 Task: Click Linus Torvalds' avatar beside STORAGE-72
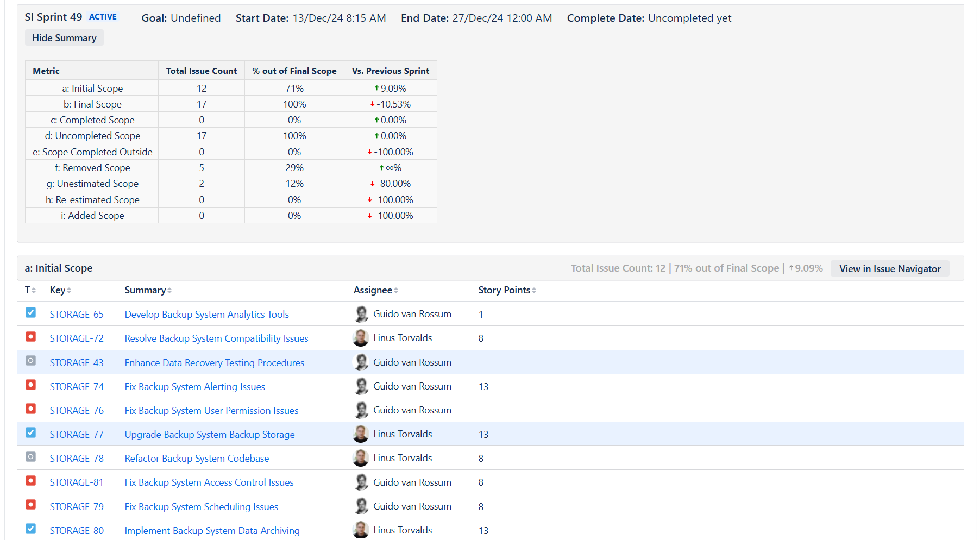[361, 337]
